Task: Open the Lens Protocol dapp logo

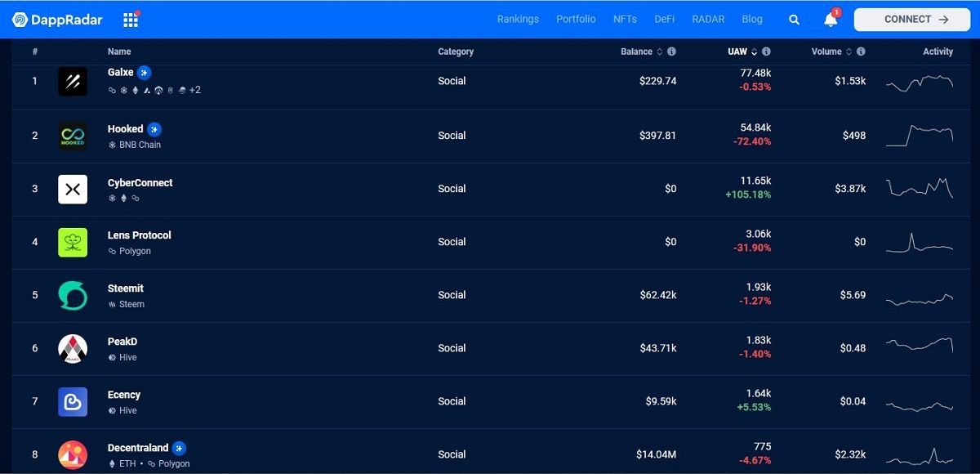Action: point(73,242)
